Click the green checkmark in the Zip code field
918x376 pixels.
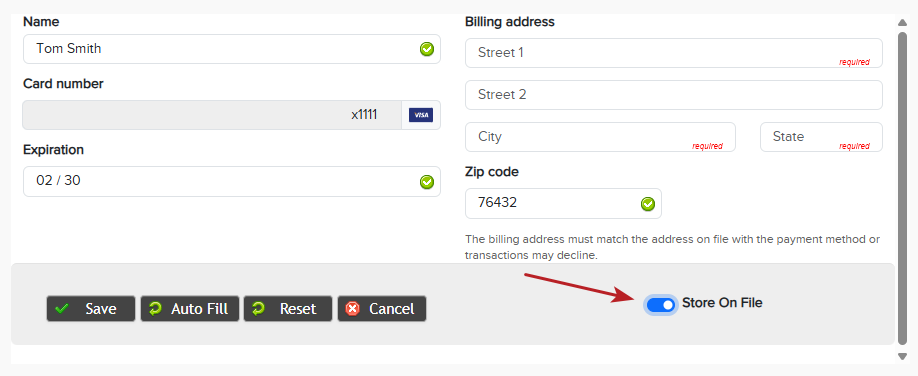(x=648, y=204)
